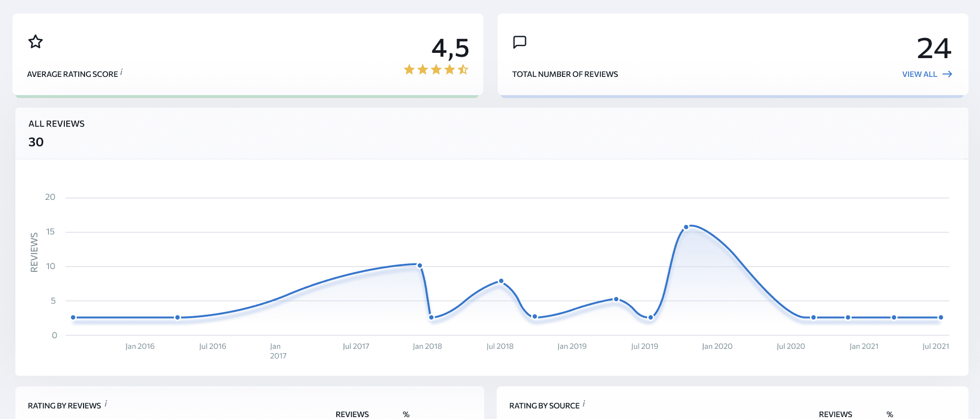Image resolution: width=980 pixels, height=419 pixels.
Task: Click the Jan 2019 axis label
Action: (x=572, y=346)
